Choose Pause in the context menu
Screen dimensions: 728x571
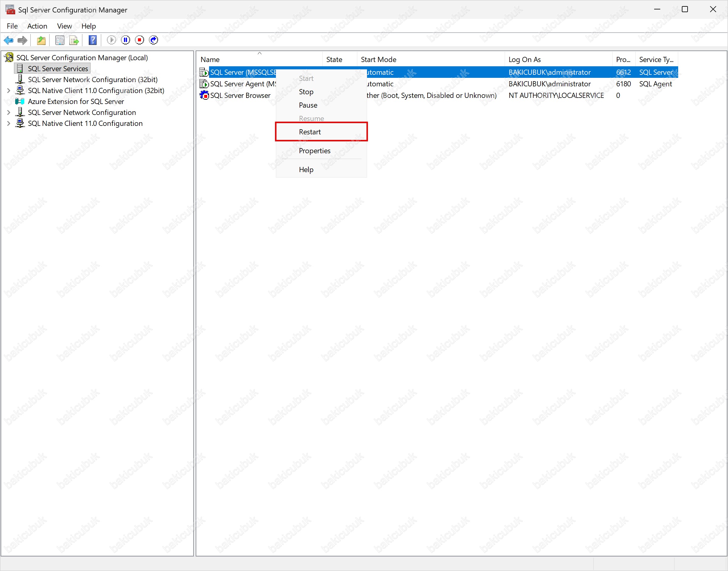coord(308,105)
